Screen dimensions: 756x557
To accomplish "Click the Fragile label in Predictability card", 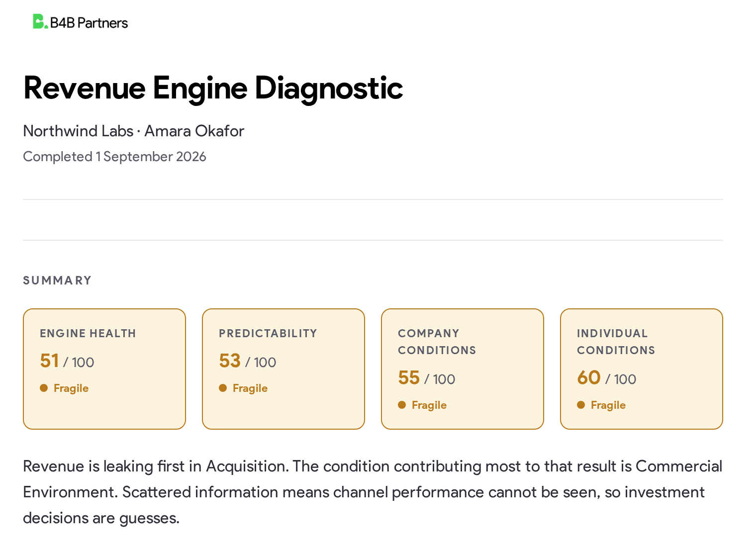I will pyautogui.click(x=250, y=388).
